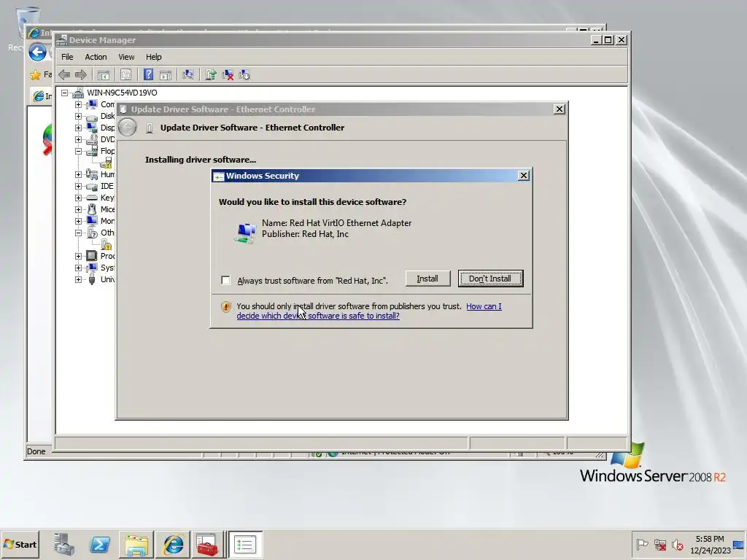Expand the Processors category
The image size is (747, 560).
pos(78,256)
